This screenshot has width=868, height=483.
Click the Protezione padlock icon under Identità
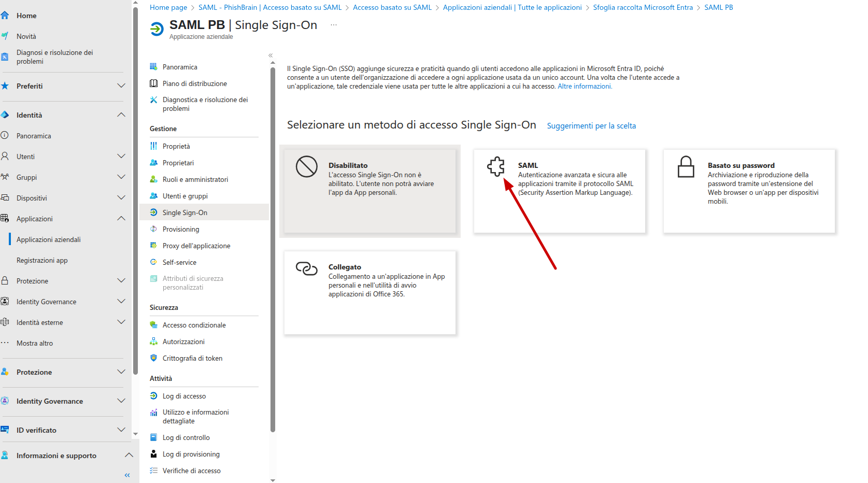click(x=5, y=281)
